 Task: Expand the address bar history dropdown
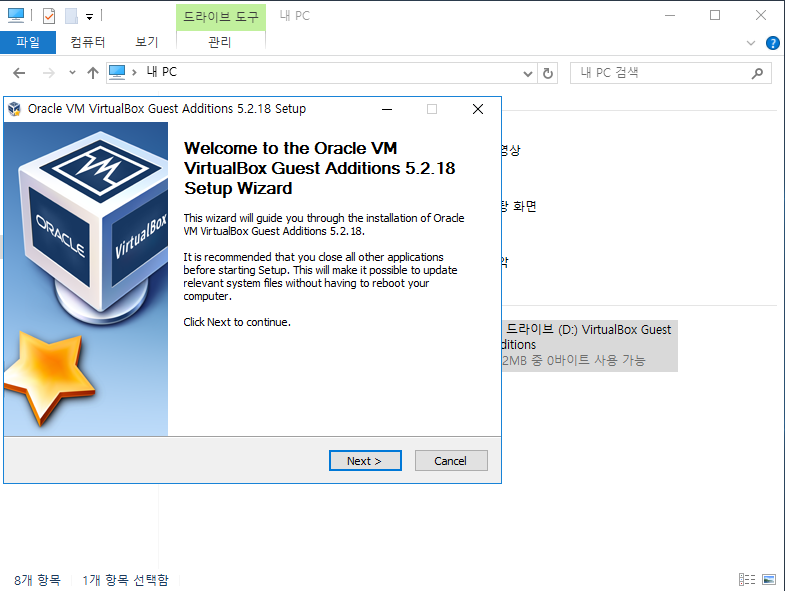[527, 74]
